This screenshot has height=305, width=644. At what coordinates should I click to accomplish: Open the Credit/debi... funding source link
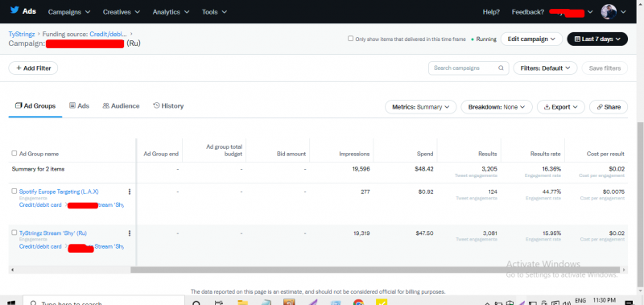109,34
